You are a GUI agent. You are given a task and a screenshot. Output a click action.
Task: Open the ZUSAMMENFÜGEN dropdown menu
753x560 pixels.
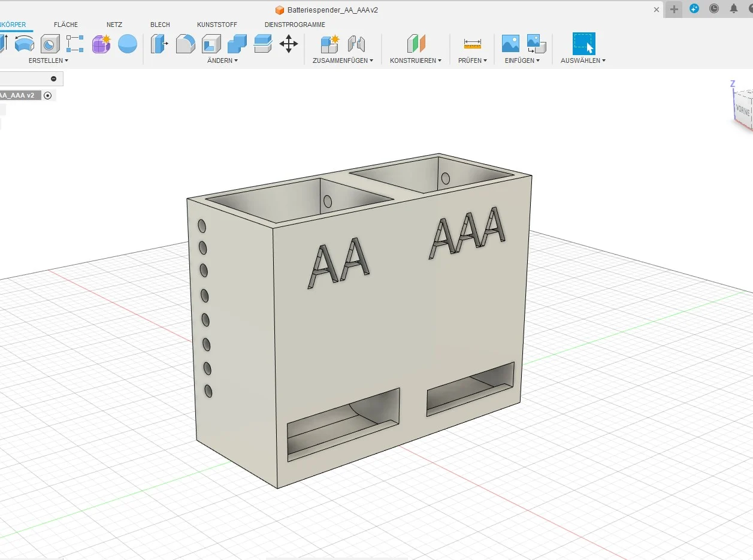pyautogui.click(x=343, y=60)
